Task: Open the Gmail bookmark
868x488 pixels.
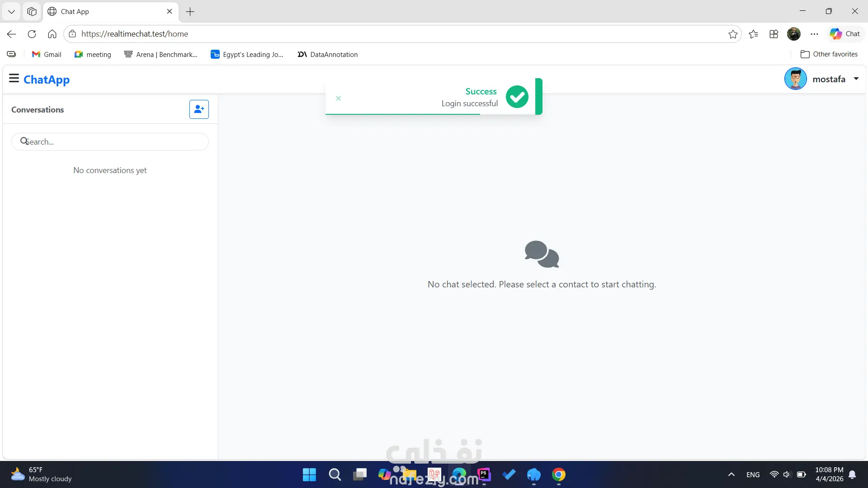Action: coord(47,54)
